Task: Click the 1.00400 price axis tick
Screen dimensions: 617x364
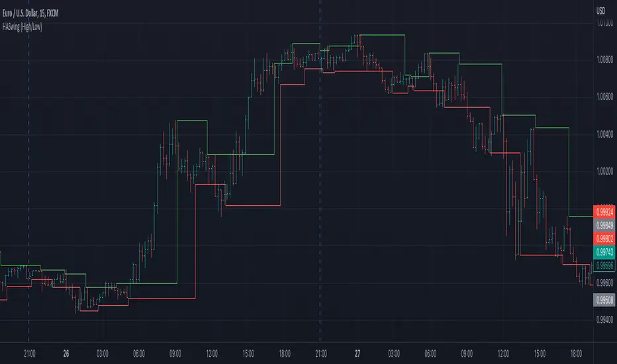Action: (604, 134)
